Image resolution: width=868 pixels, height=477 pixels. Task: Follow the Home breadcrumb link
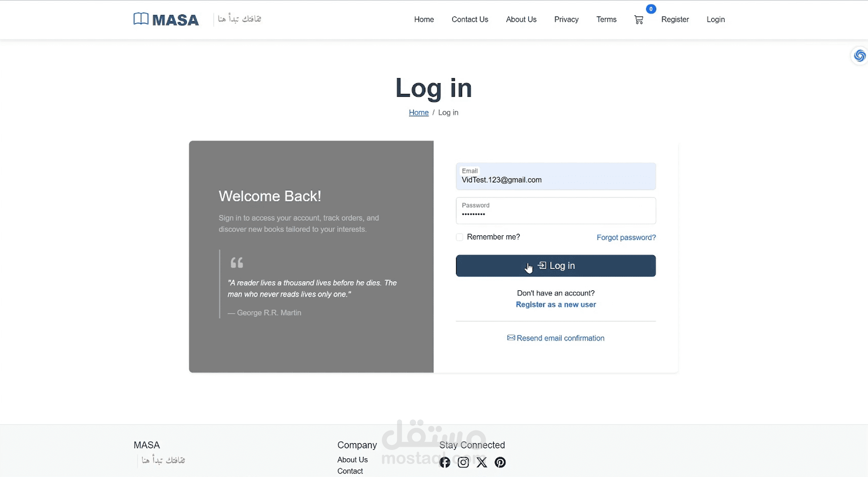pos(419,112)
